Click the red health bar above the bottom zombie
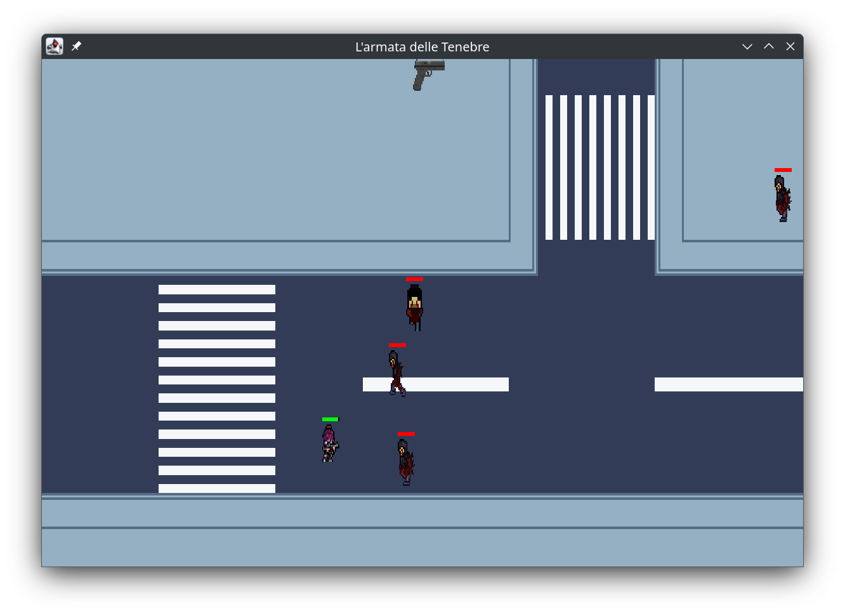 406,434
